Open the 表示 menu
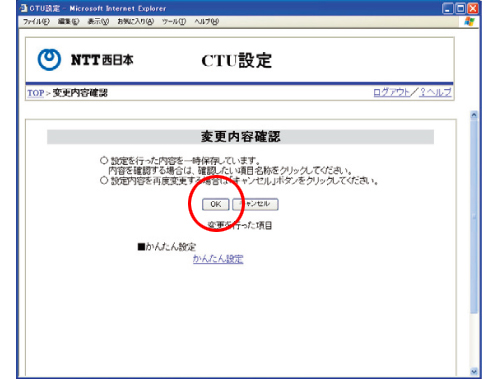The width and height of the screenshot is (500, 379). coord(98,22)
